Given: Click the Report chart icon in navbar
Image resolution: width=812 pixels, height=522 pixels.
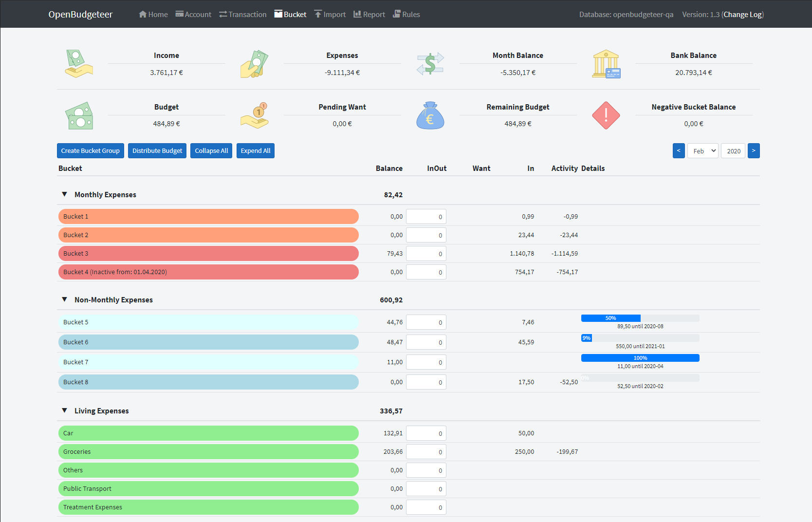Looking at the screenshot, I should 357,14.
